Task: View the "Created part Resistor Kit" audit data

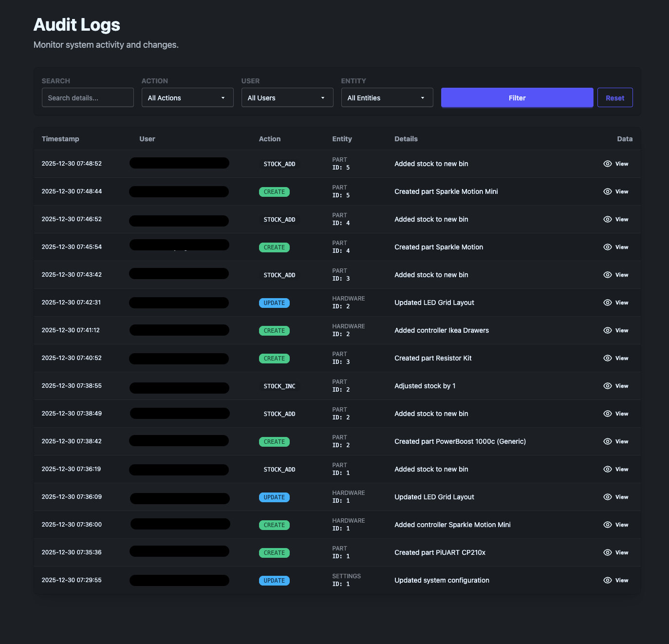Action: click(x=615, y=358)
